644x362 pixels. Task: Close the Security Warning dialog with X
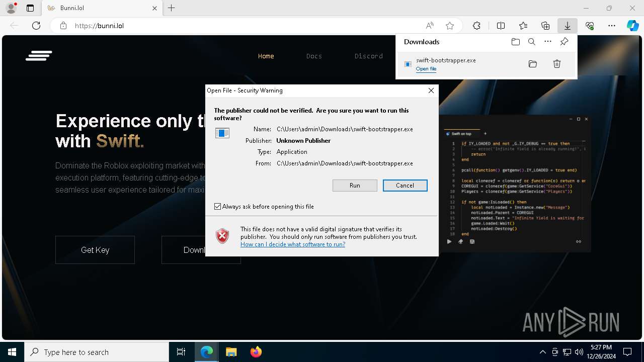(x=431, y=90)
